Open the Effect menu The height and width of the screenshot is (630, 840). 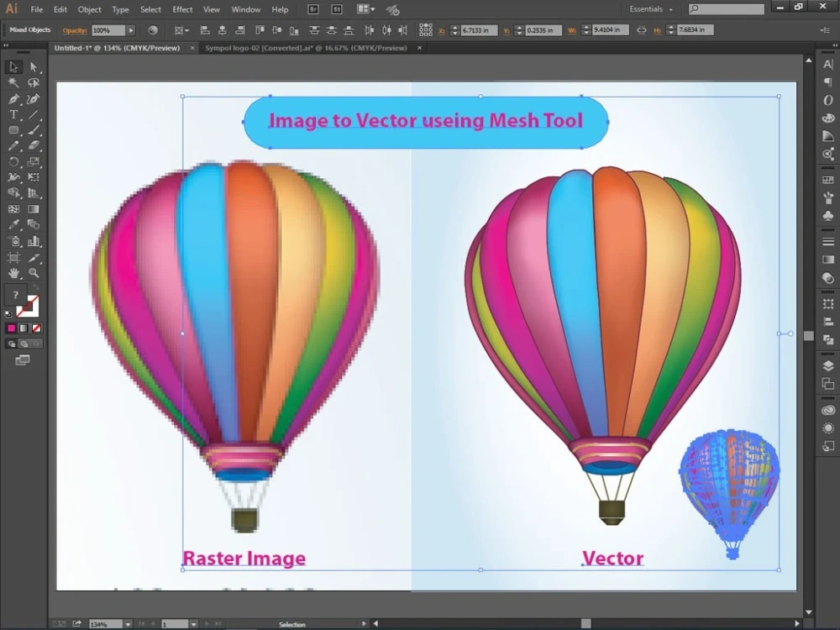[x=182, y=9]
